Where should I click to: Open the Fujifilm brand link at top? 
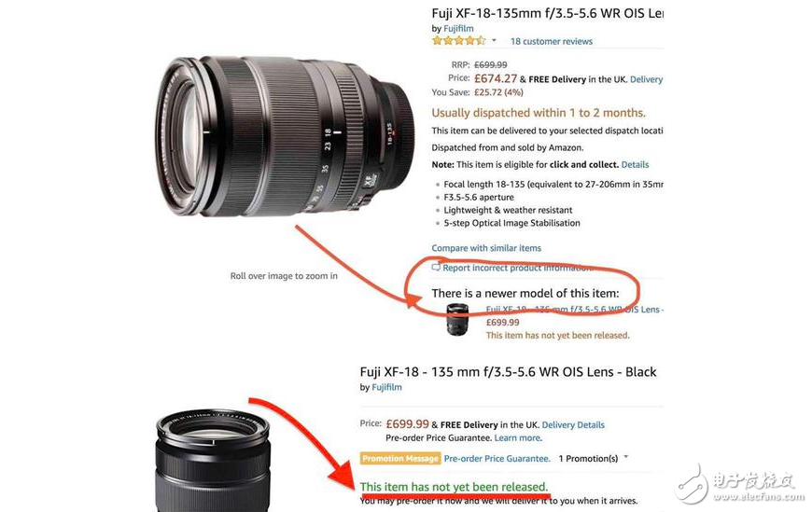tap(458, 29)
